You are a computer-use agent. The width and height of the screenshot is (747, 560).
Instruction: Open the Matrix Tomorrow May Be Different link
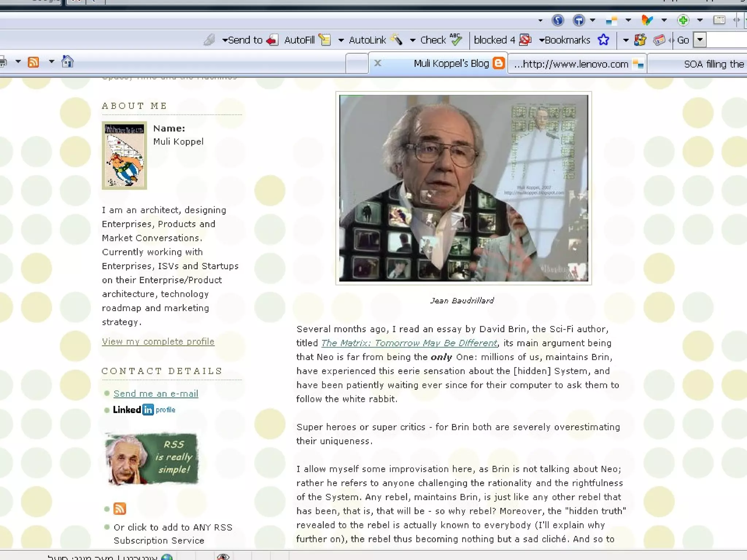pyautogui.click(x=409, y=343)
